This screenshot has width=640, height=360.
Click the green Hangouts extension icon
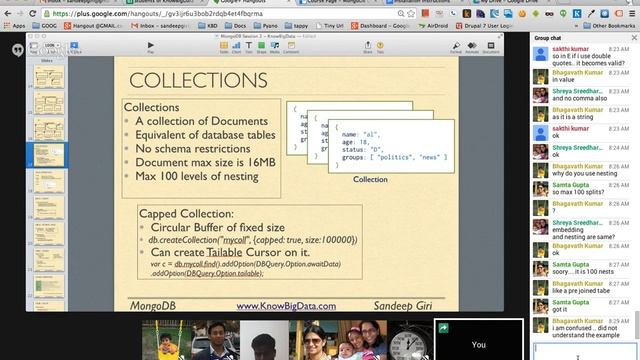pyautogui.click(x=563, y=13)
